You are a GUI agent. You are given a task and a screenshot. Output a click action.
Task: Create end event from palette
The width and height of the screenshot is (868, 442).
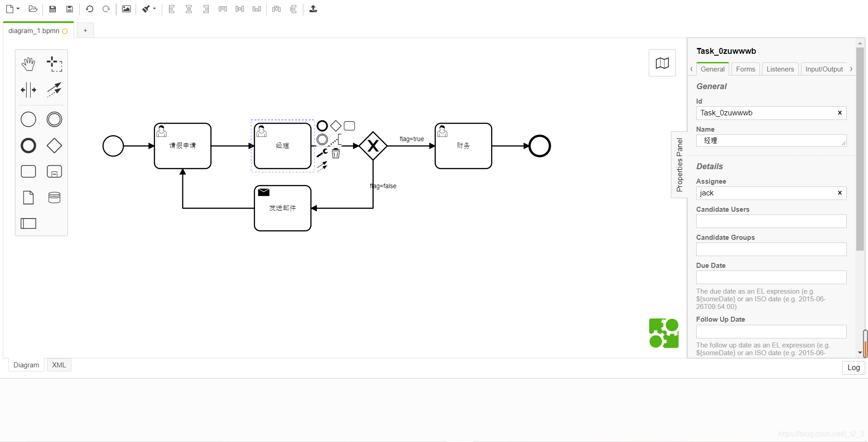(x=28, y=146)
